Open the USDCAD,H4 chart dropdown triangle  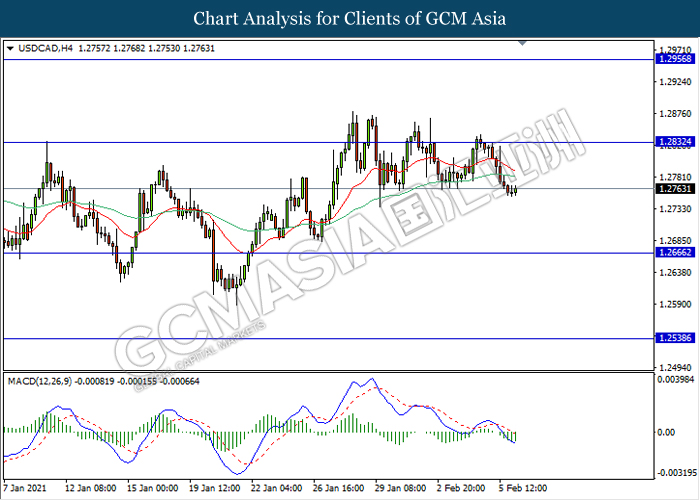[11, 48]
